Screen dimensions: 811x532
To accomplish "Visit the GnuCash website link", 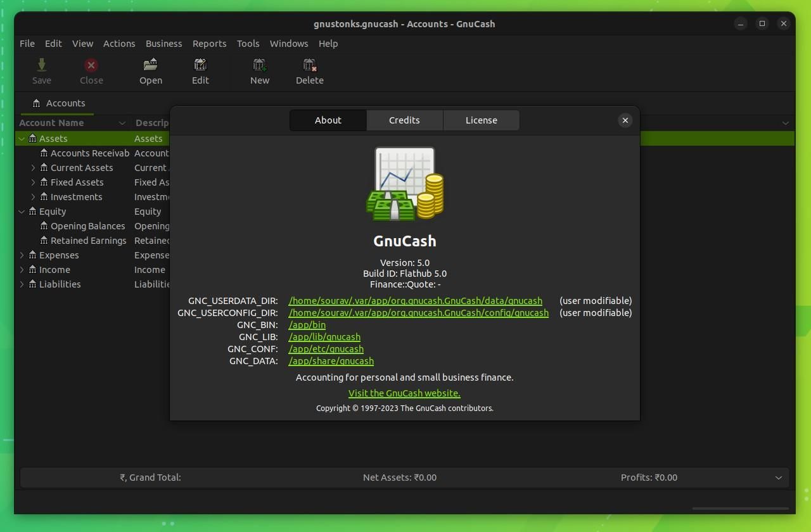I will click(404, 393).
